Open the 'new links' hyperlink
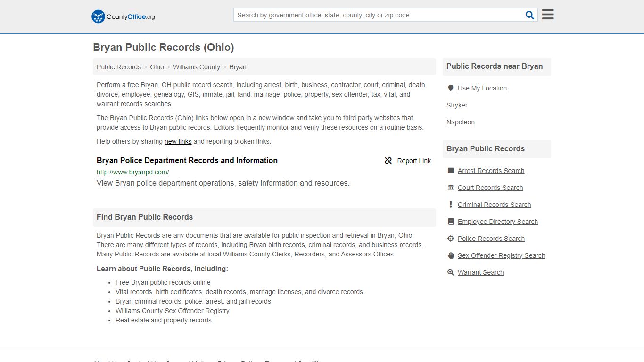The width and height of the screenshot is (644, 362). click(178, 141)
